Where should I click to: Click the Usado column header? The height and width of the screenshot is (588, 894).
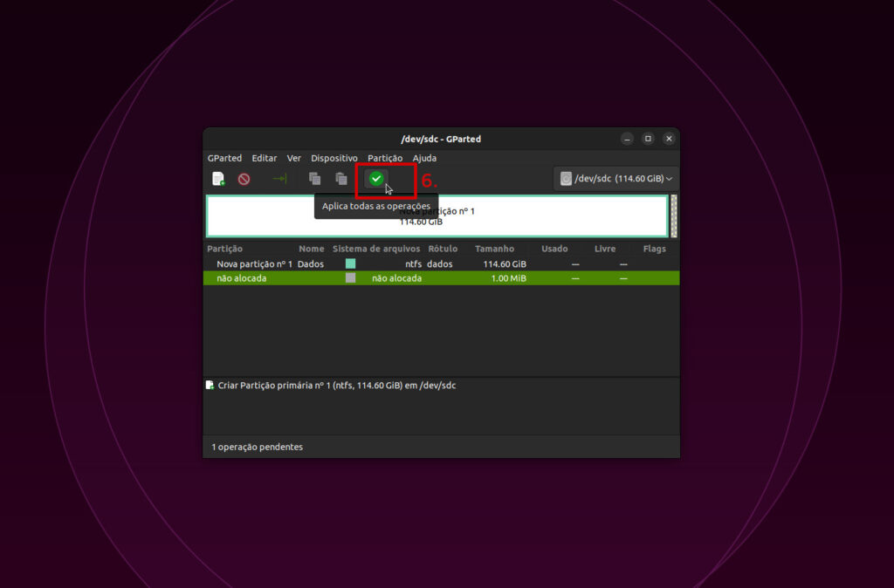(554, 249)
